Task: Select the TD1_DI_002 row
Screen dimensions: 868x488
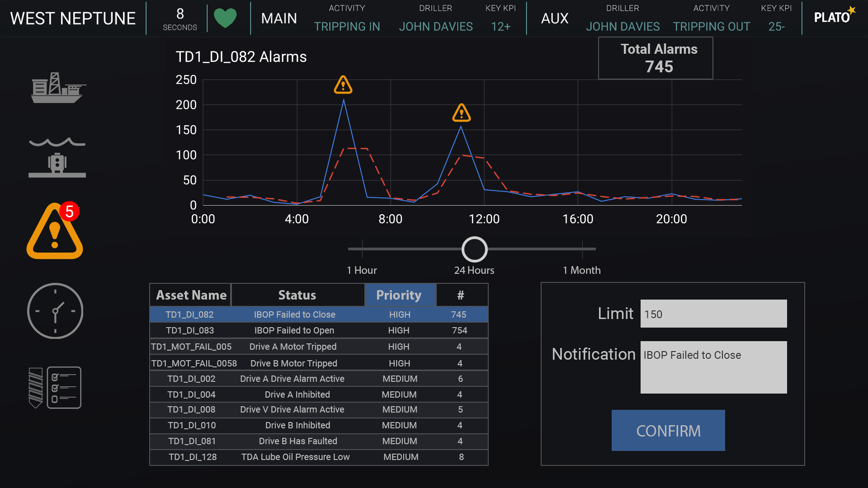Action: [x=319, y=379]
